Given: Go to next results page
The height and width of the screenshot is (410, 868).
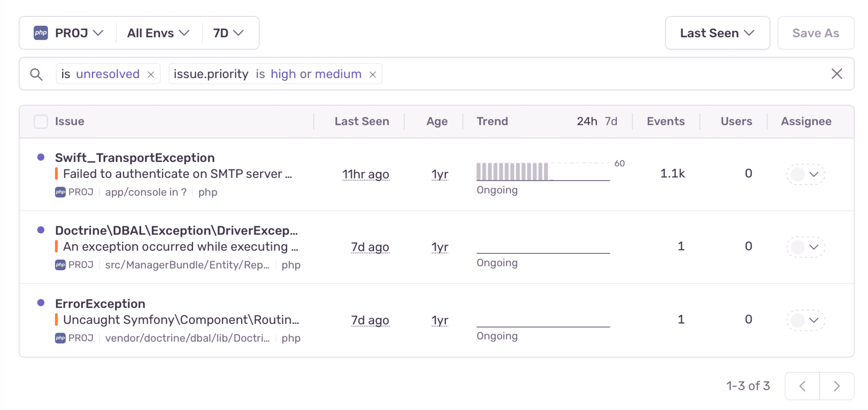Looking at the screenshot, I should pos(837,386).
